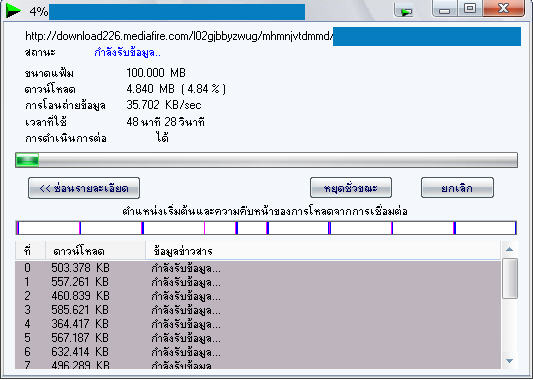
Task: Click row 3 status 'กำลังรับข้อมูล...'
Action: 186,310
